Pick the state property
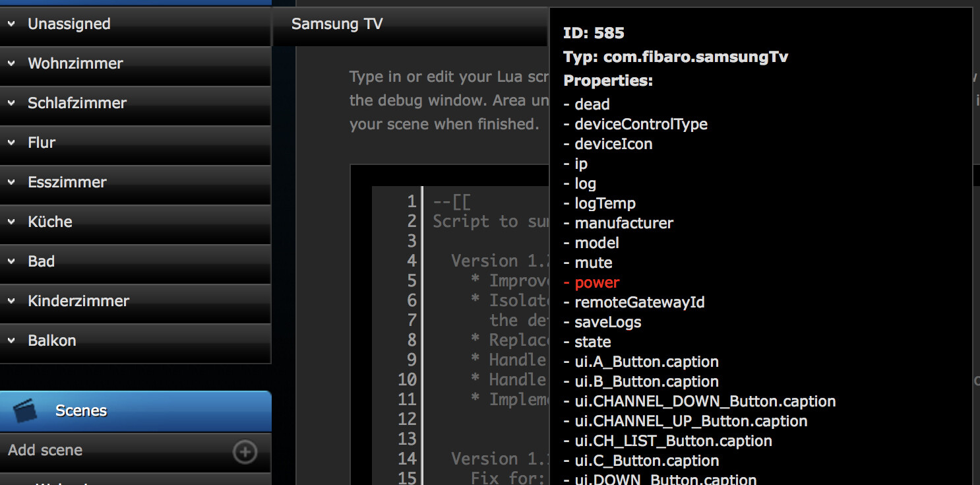Image resolution: width=980 pixels, height=485 pixels. tap(593, 342)
